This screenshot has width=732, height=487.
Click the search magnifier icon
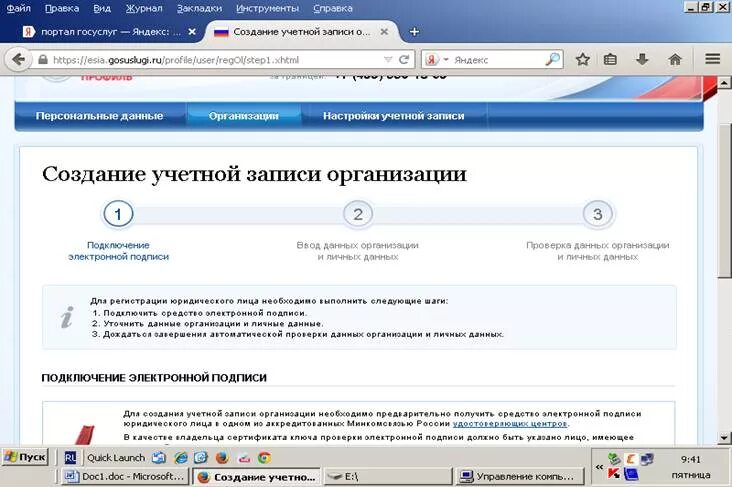[x=552, y=59]
